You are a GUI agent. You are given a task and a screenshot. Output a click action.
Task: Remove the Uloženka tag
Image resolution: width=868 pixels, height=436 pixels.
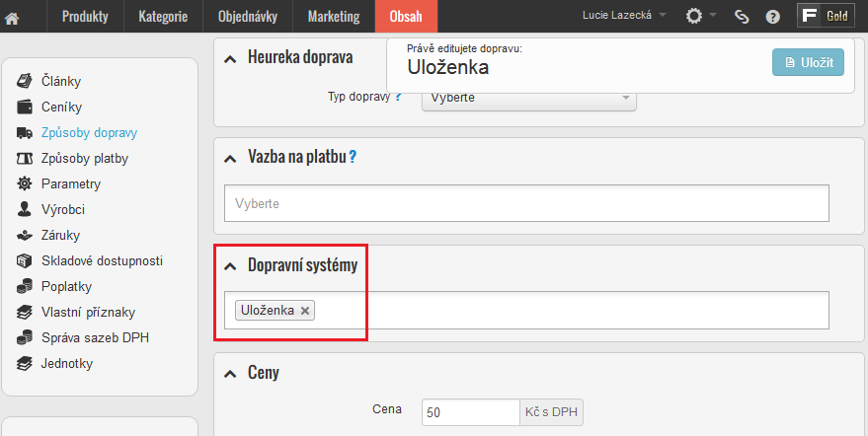point(304,311)
